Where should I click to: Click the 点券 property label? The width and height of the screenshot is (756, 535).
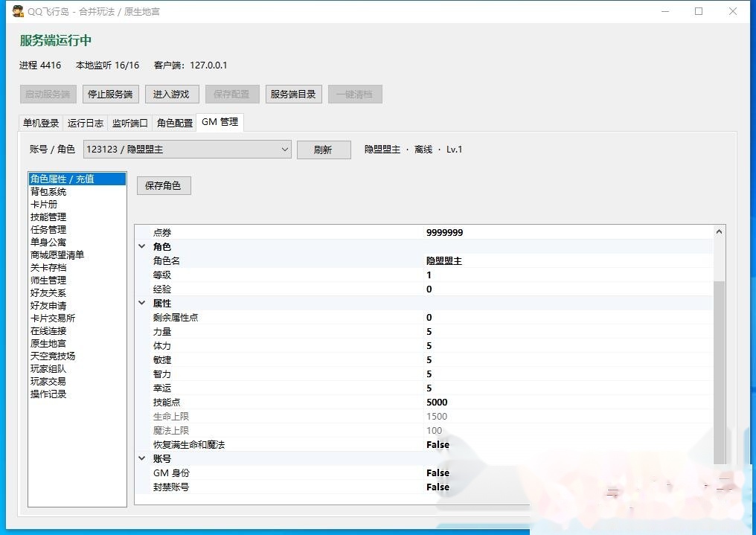(x=162, y=232)
